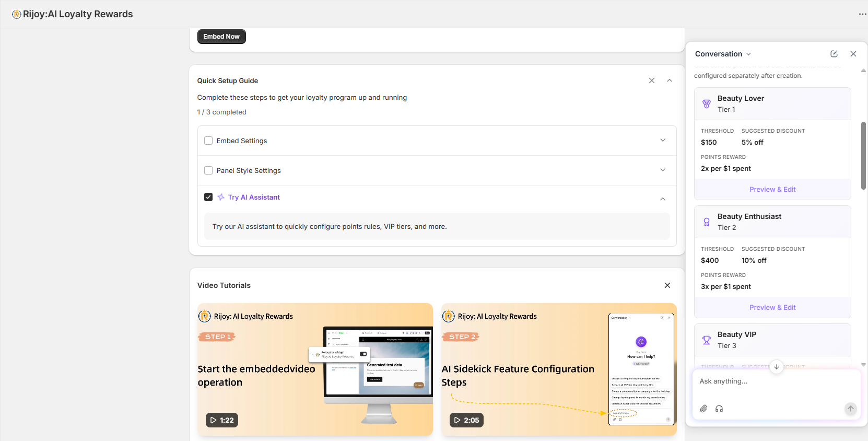Screen dimensions: 868x441
Task: Dismiss the Quick Setup Guide card
Action: 652,80
